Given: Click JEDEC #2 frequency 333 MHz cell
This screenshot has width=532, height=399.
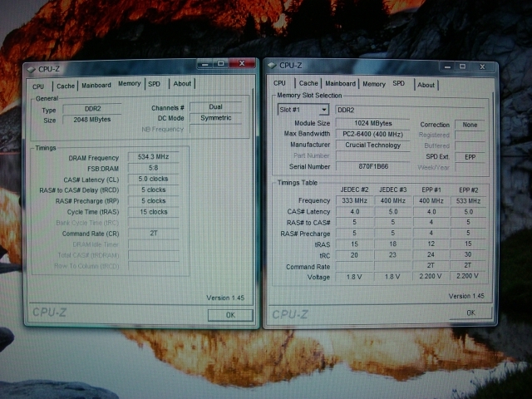Looking at the screenshot, I should (355, 200).
